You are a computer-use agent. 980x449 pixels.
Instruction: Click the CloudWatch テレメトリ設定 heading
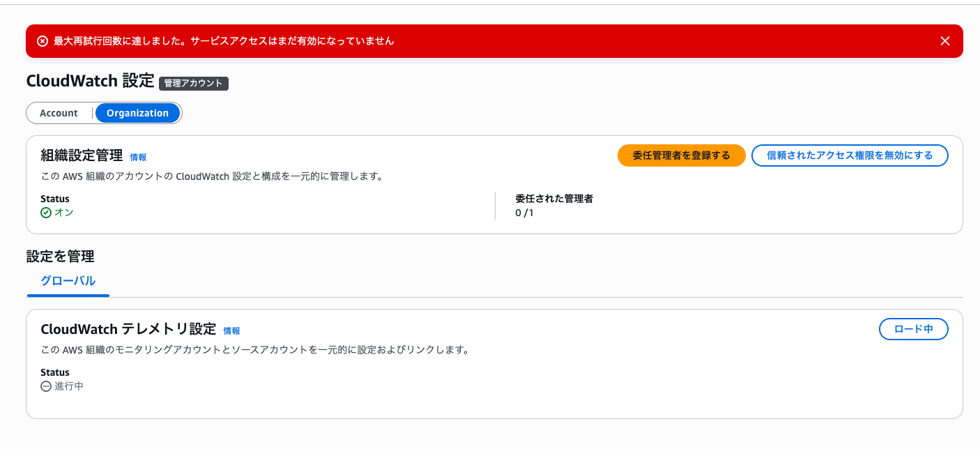coord(128,329)
